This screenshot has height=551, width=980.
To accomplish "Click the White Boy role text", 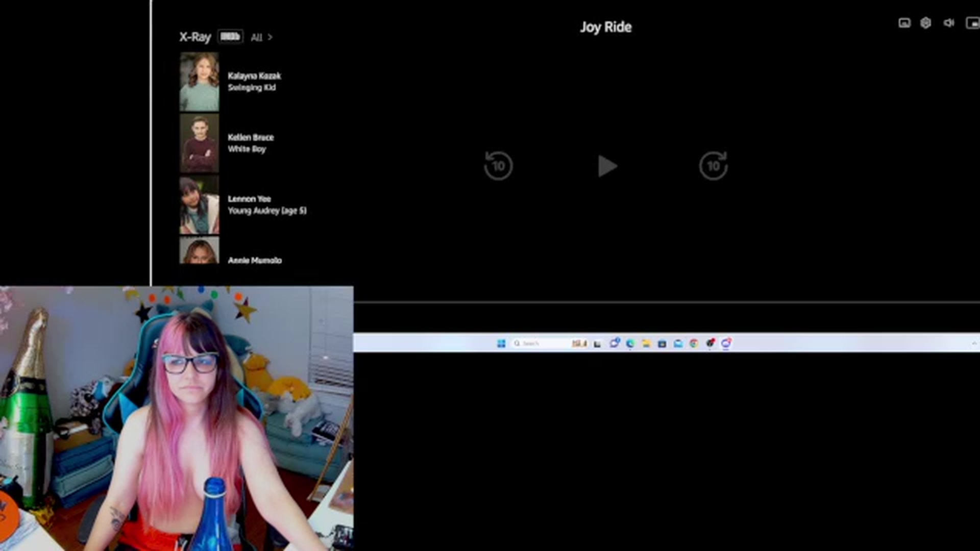I will pos(247,149).
